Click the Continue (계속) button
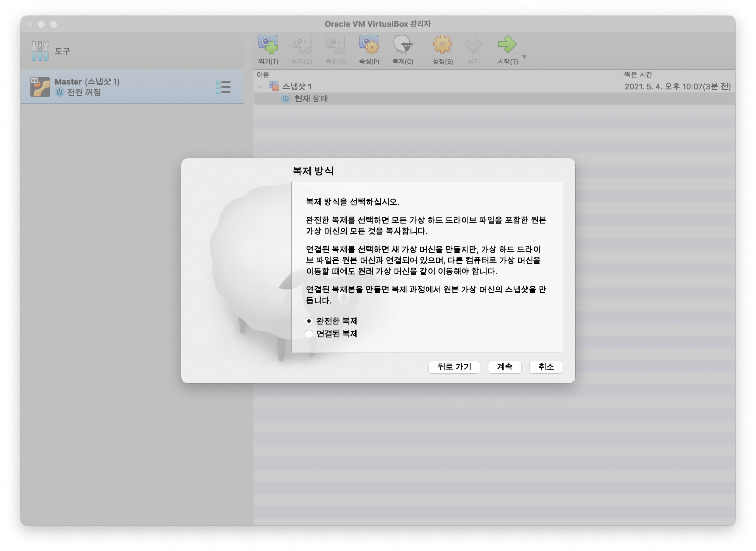This screenshot has width=756, height=551. pyautogui.click(x=504, y=367)
